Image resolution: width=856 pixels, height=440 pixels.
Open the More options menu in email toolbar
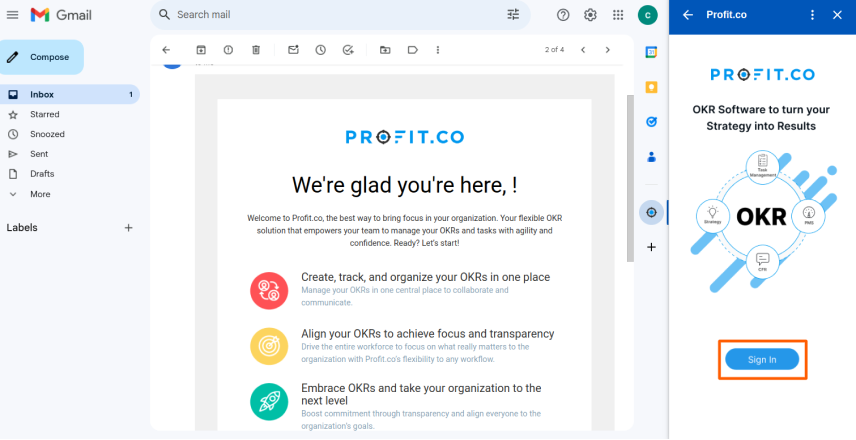coord(437,50)
